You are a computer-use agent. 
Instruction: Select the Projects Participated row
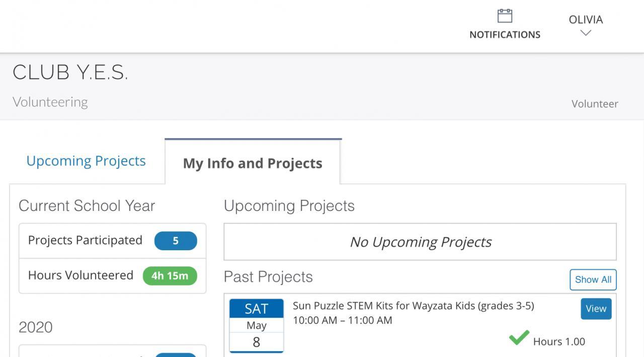86,240
